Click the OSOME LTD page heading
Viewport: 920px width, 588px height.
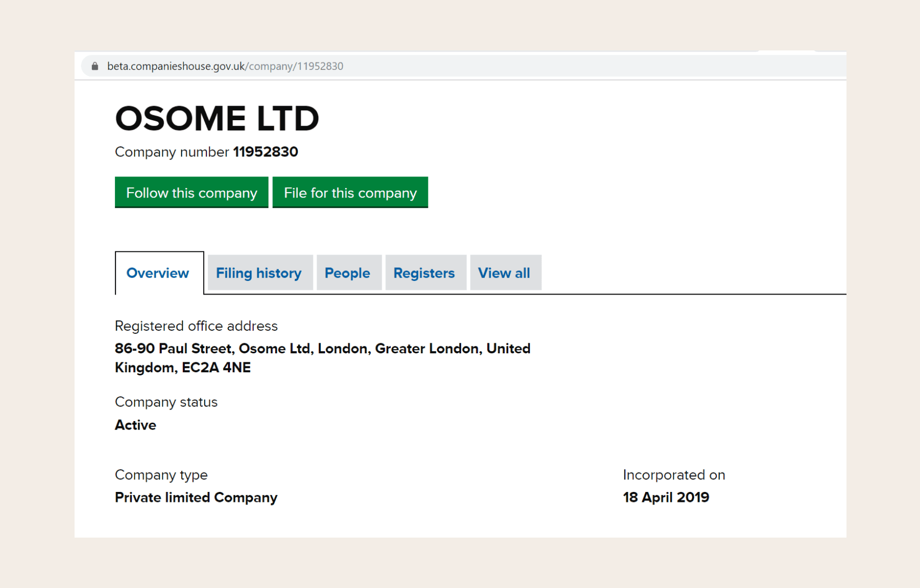pos(217,118)
